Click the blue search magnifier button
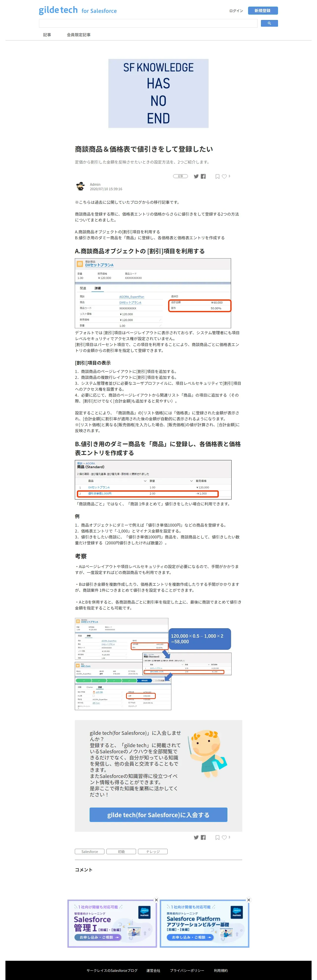This screenshot has height=980, width=317. tap(269, 24)
